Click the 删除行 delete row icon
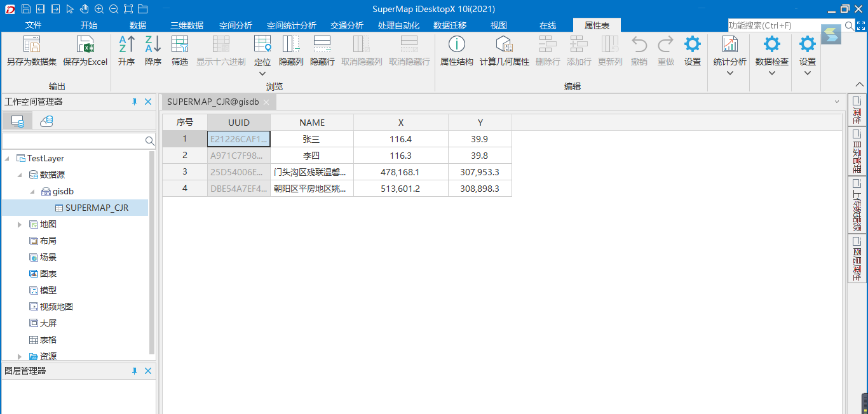This screenshot has height=414, width=868. coord(548,44)
